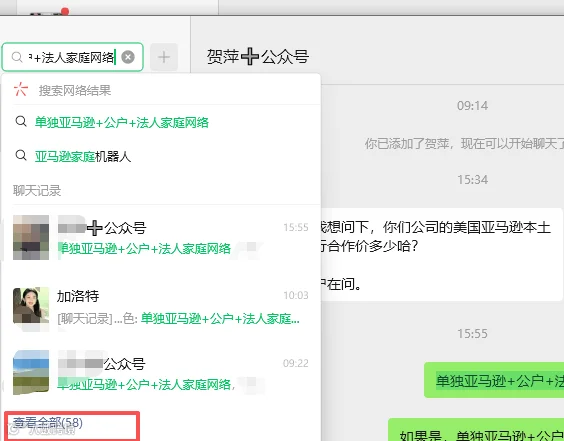Clear the search box with the X icon

click(x=128, y=57)
